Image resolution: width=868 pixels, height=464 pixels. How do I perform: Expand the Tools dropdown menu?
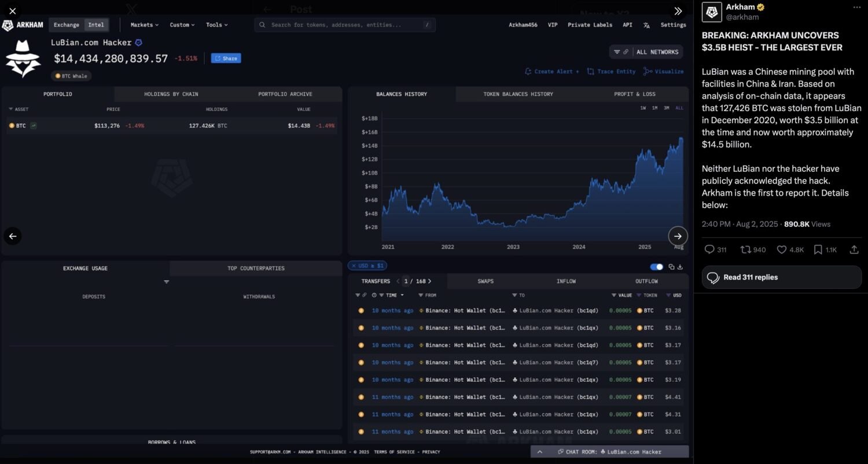click(x=216, y=25)
